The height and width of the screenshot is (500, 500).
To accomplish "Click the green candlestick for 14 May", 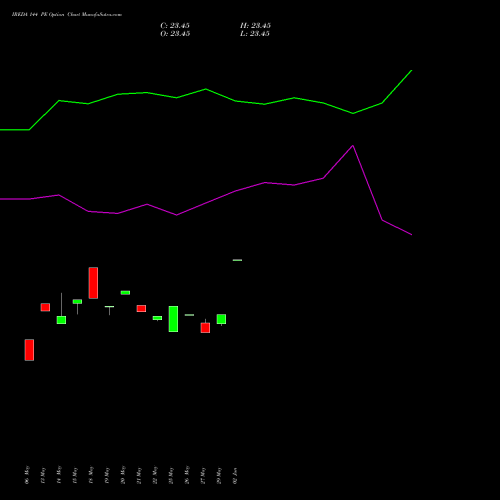I will click(61, 320).
